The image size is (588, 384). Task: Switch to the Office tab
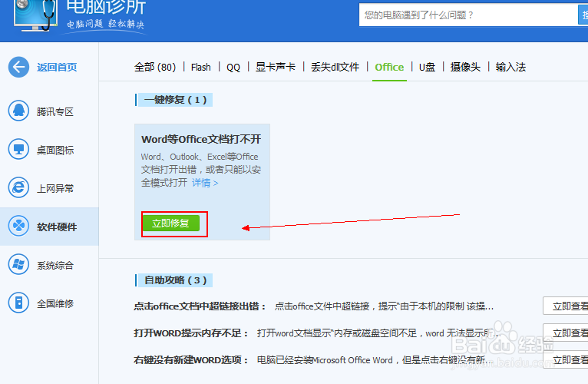coord(389,67)
